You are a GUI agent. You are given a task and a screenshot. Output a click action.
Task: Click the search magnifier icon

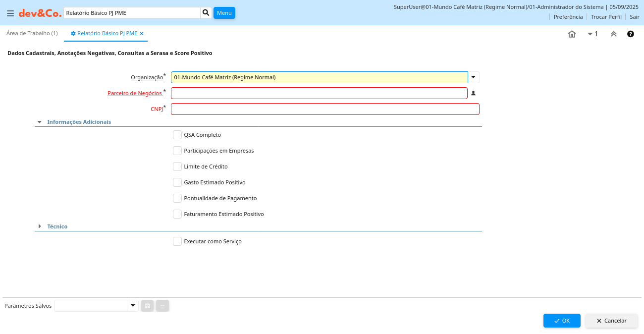206,13
